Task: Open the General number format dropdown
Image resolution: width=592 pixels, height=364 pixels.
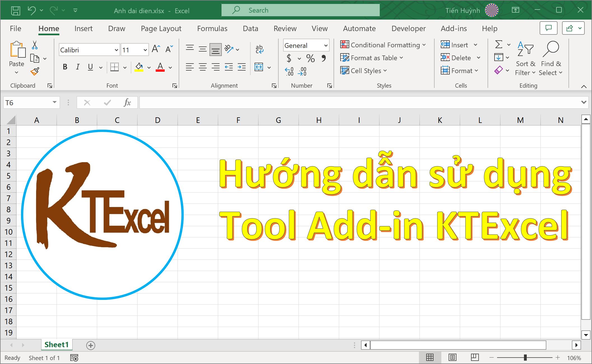Action: coord(326,45)
